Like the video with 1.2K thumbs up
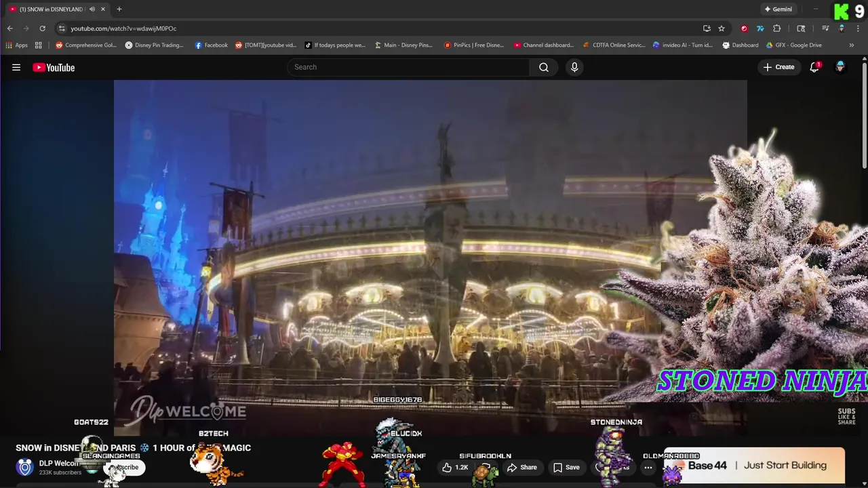868x488 pixels. pos(455,467)
